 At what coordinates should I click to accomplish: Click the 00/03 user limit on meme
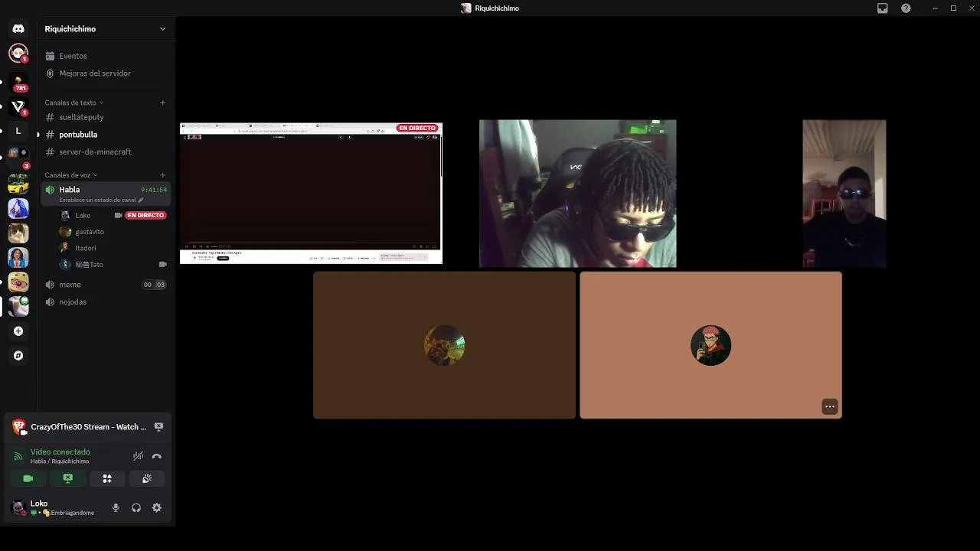pyautogui.click(x=154, y=285)
